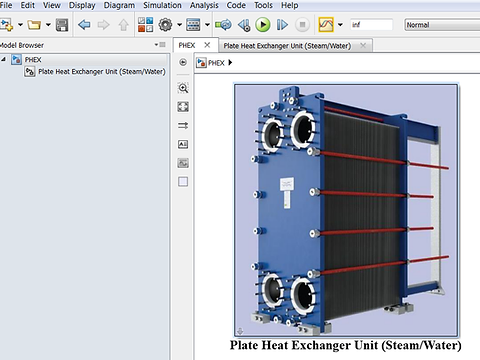Open the Display menu
The width and height of the screenshot is (480, 360).
(x=82, y=5)
